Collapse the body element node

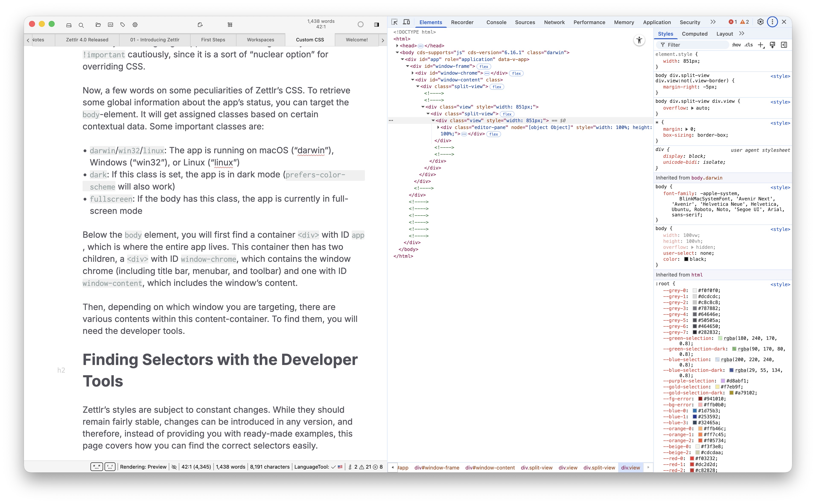397,53
